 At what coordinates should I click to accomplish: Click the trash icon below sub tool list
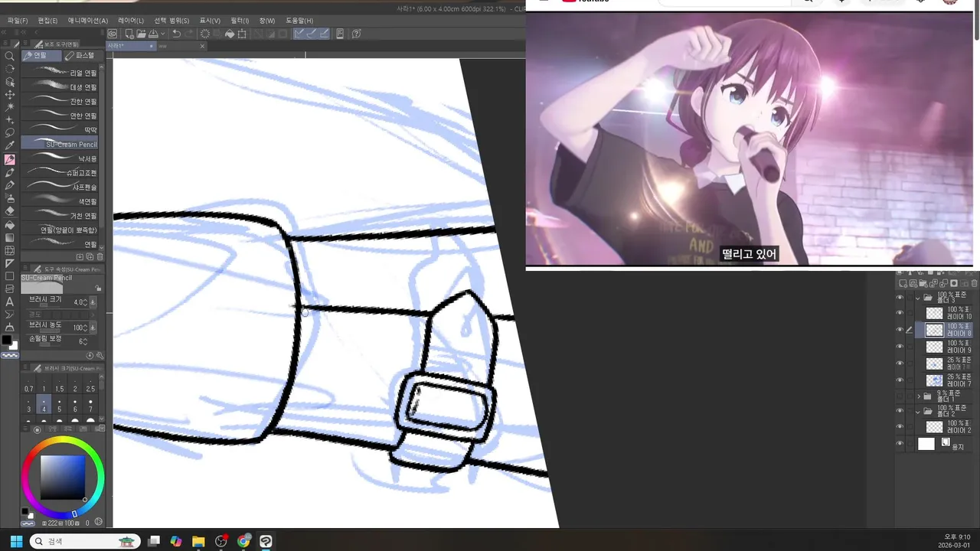click(x=100, y=256)
